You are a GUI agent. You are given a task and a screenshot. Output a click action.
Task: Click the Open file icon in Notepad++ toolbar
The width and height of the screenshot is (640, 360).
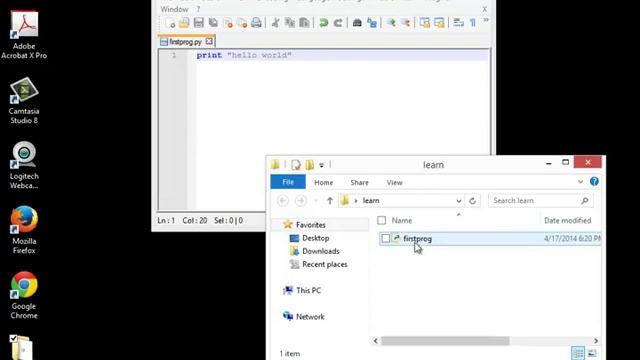click(184, 23)
